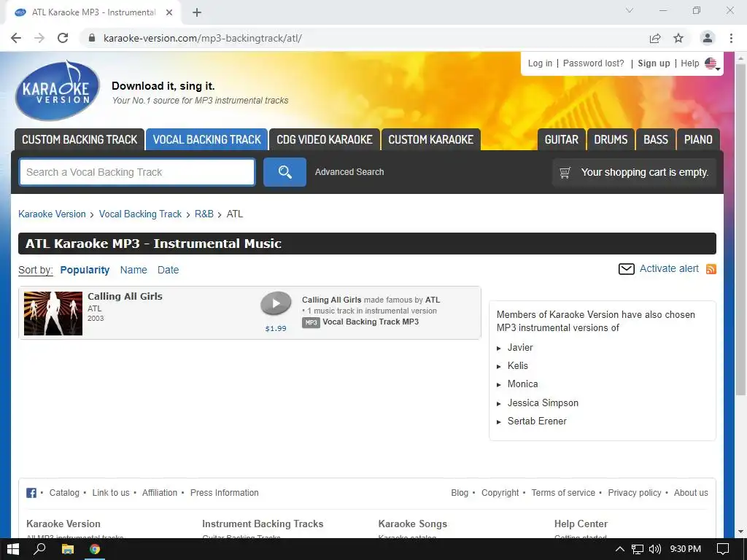Open the Drums tab
Viewport: 747px width, 560px height.
click(611, 139)
